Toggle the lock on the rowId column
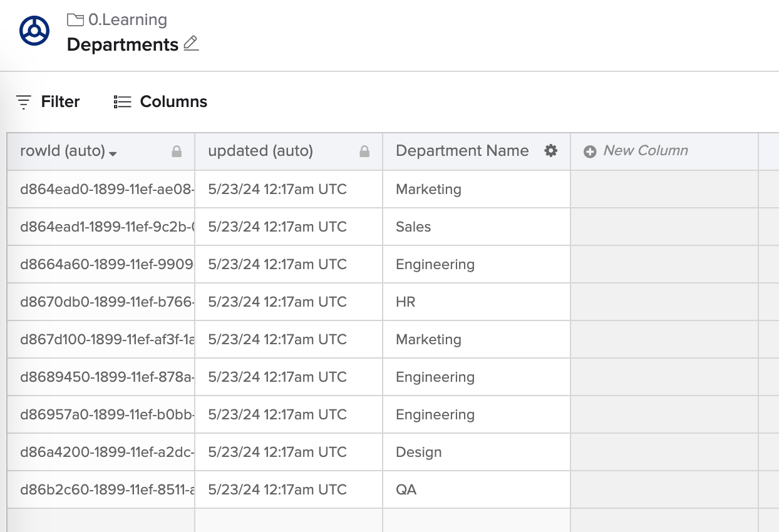The width and height of the screenshot is (779, 532). (x=177, y=151)
